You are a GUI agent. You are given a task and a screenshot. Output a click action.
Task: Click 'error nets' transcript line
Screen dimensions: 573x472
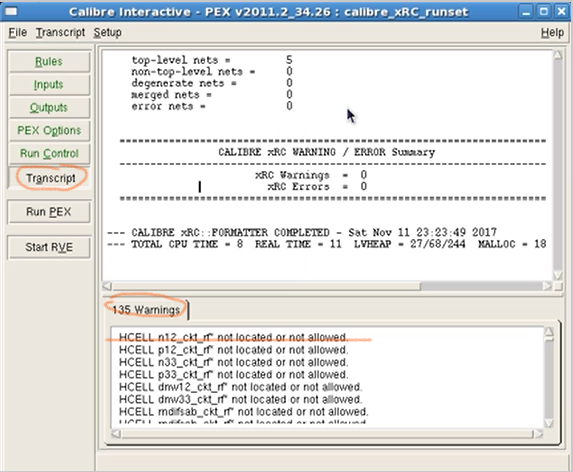[212, 106]
